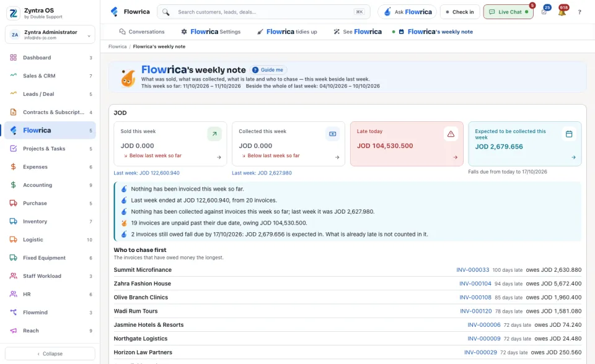Click the Horizon Law Partners name

pos(143,353)
